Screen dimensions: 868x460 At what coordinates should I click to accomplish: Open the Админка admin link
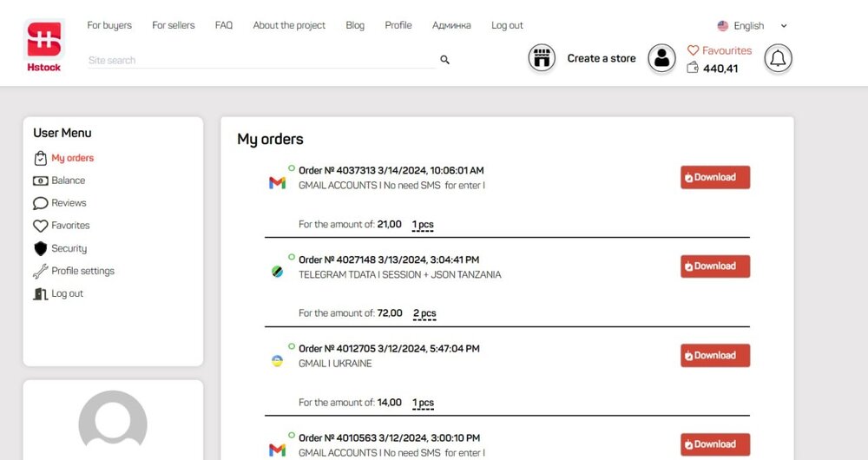[x=451, y=25]
